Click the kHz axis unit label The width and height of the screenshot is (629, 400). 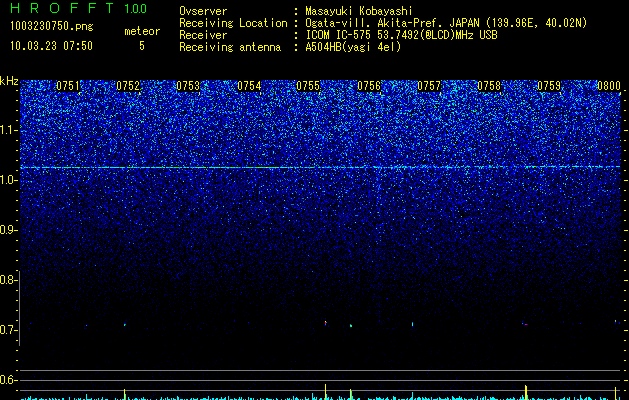pos(9,81)
